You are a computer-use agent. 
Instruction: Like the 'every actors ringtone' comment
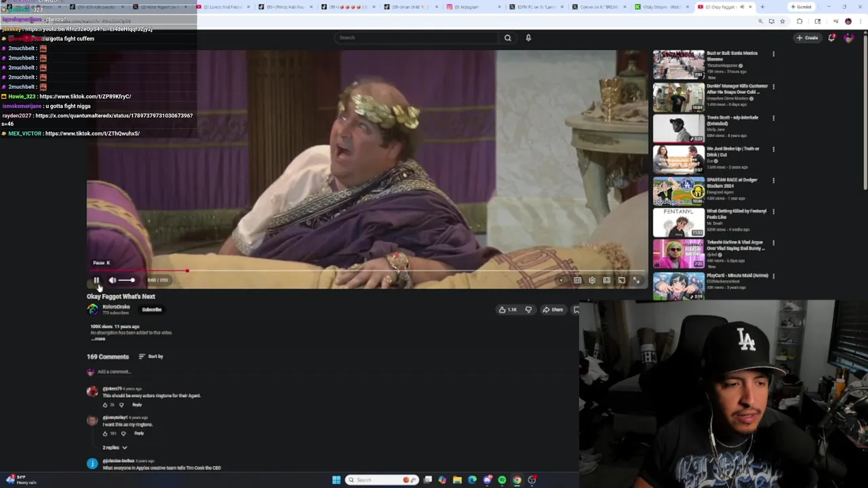pyautogui.click(x=105, y=405)
